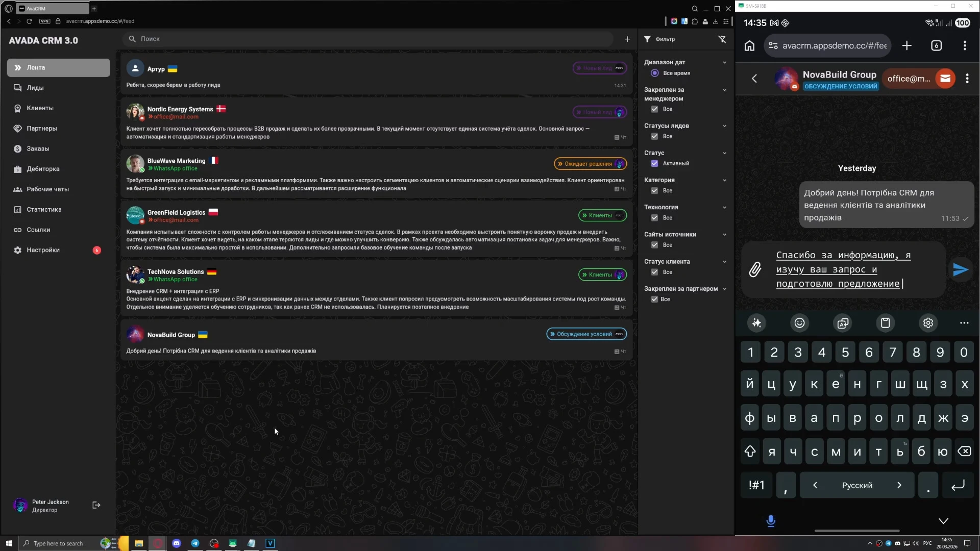The height and width of the screenshot is (551, 980).
Task: Tap the emoji smiley keyboard icon
Action: pos(799,323)
